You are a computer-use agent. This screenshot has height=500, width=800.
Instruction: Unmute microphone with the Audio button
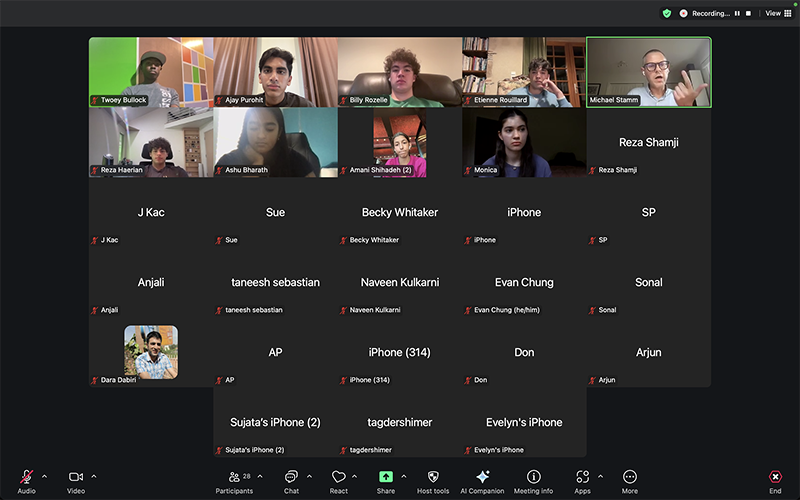26,478
